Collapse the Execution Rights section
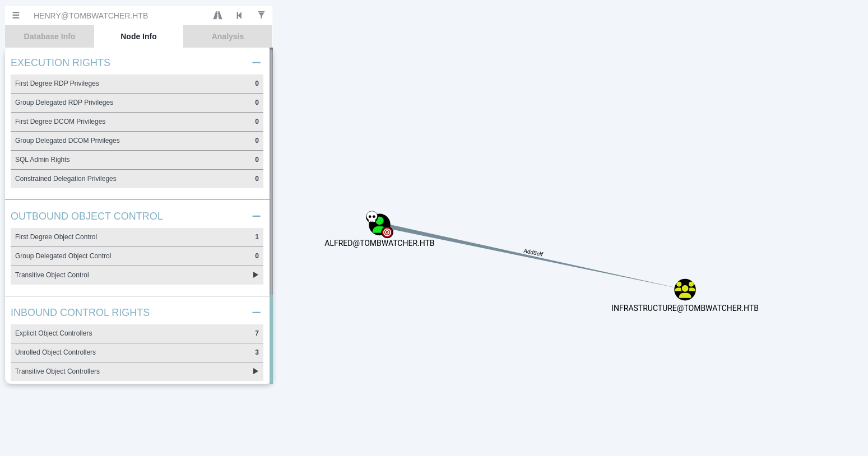The image size is (868, 456). 256,63
